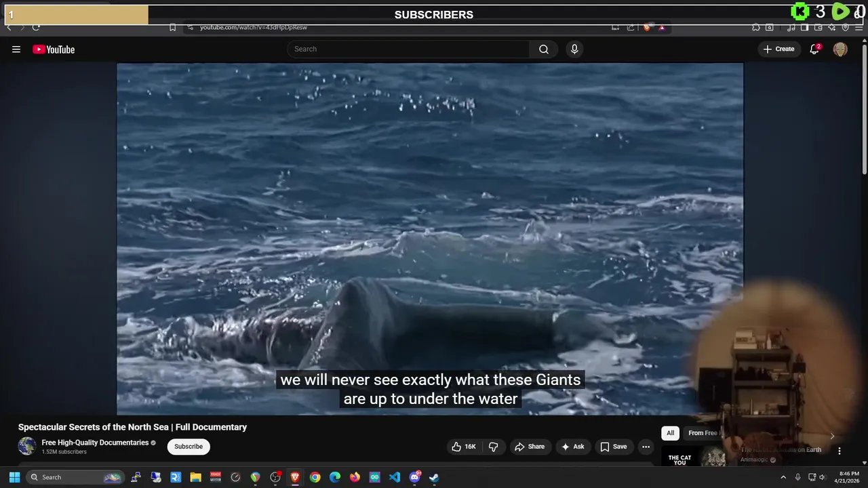This screenshot has width=868, height=488.
Task: Open the YouTube hamburger guide menu
Action: [16, 49]
